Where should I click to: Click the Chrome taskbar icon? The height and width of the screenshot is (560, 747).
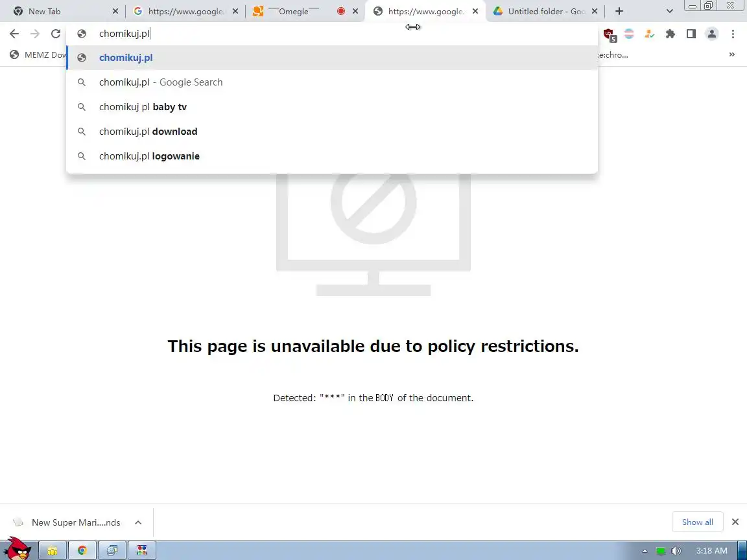point(82,551)
